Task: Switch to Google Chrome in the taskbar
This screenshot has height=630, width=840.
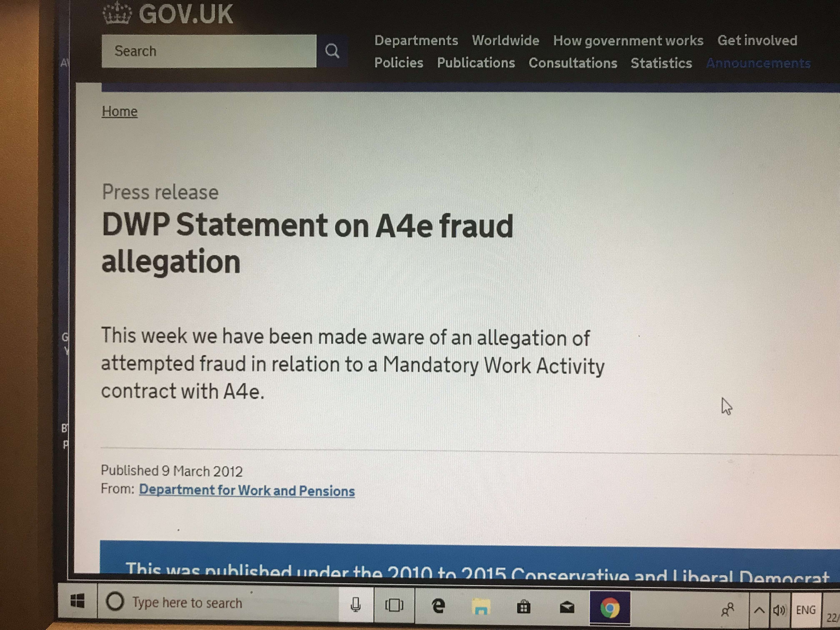Action: tap(610, 608)
